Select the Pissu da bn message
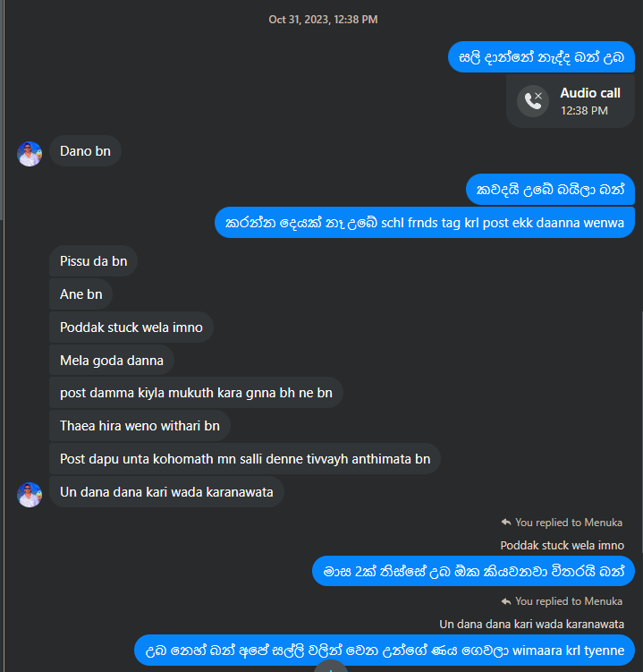Viewport: 643px width, 672px height. [93, 261]
